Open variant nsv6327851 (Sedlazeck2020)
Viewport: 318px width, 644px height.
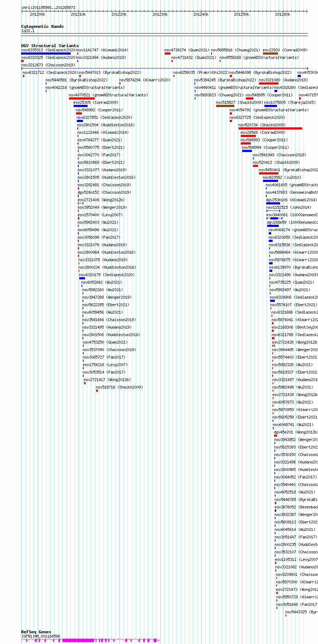point(104,117)
